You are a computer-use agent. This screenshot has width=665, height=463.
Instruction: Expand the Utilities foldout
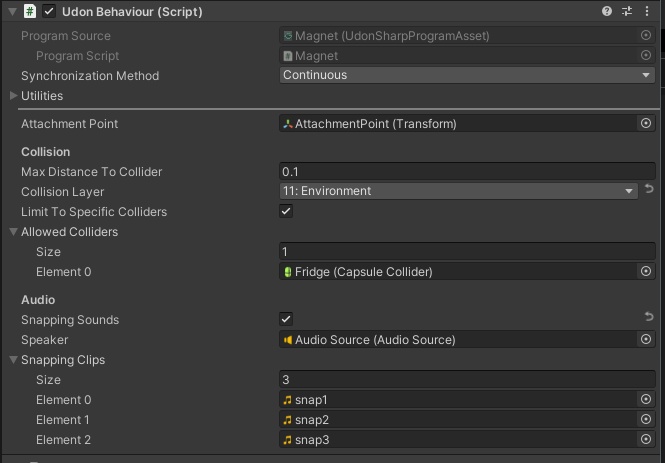[x=14, y=95]
